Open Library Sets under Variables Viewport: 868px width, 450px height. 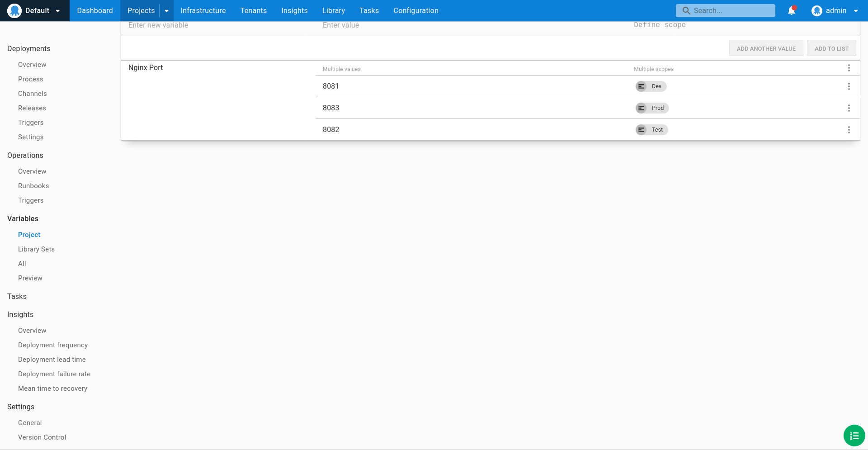(x=36, y=249)
